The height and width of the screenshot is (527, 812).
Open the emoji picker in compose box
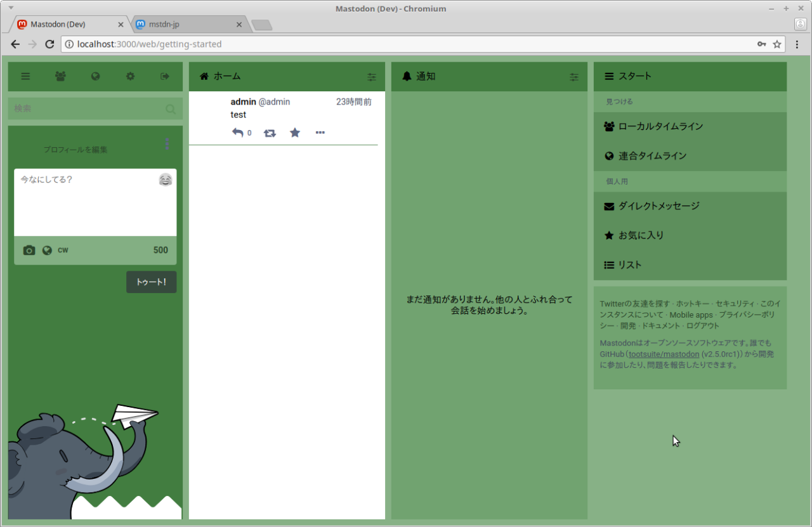166,179
